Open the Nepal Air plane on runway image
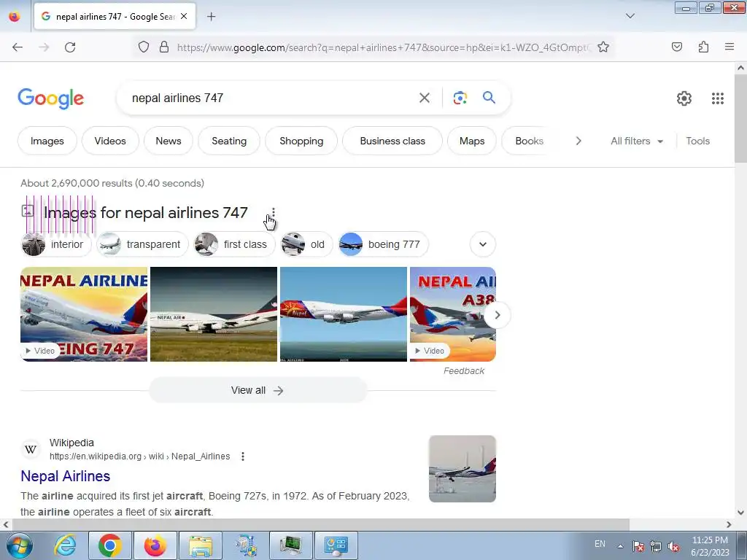The height and width of the screenshot is (560, 747). (214, 314)
